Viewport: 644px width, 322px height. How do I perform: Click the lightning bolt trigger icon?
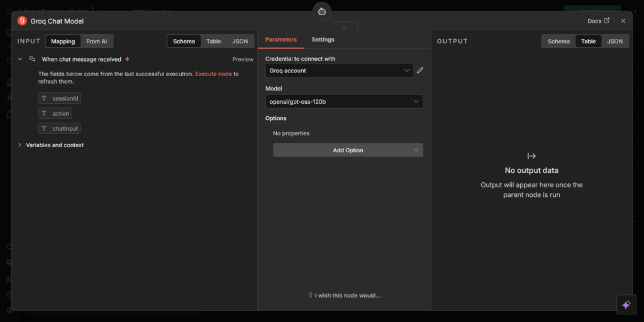pos(128,59)
